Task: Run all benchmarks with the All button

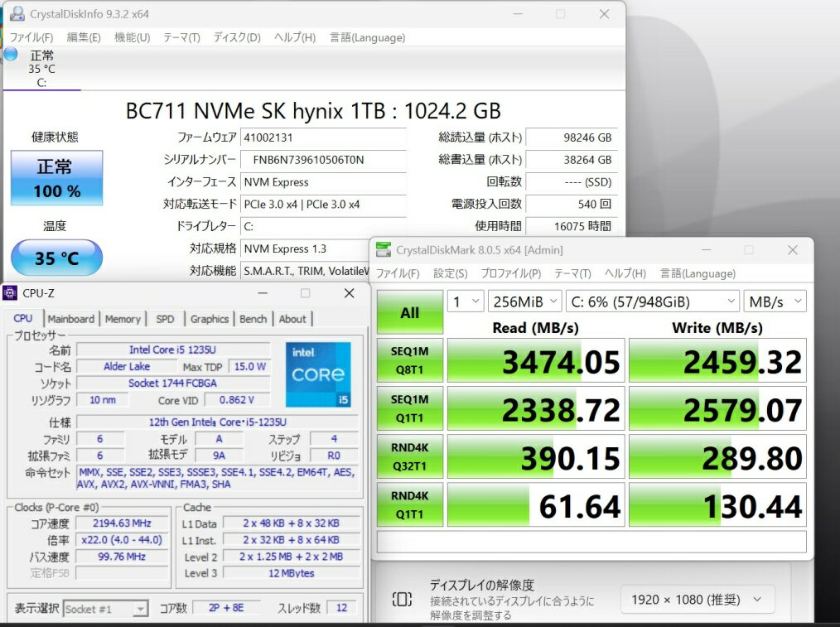Action: 409,313
